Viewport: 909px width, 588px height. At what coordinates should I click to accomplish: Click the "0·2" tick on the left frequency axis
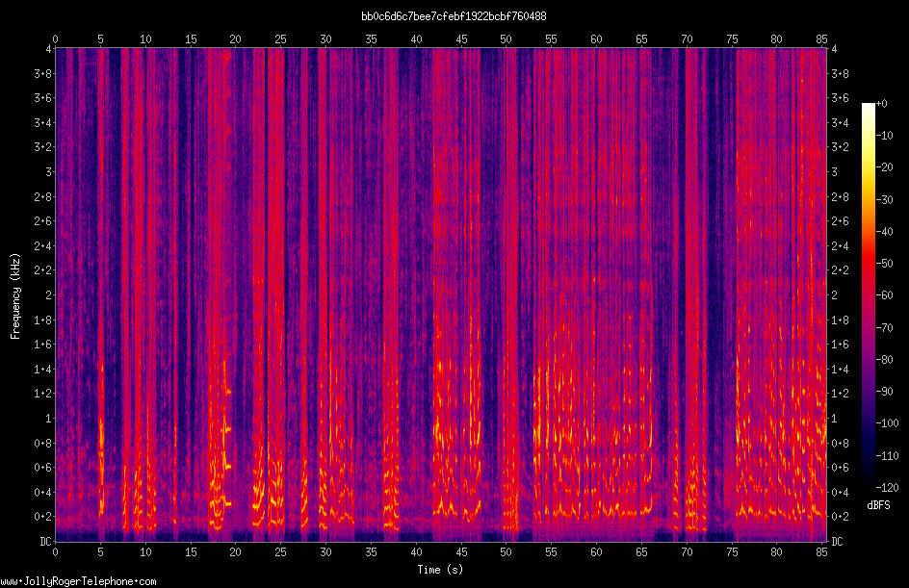[x=43, y=517]
